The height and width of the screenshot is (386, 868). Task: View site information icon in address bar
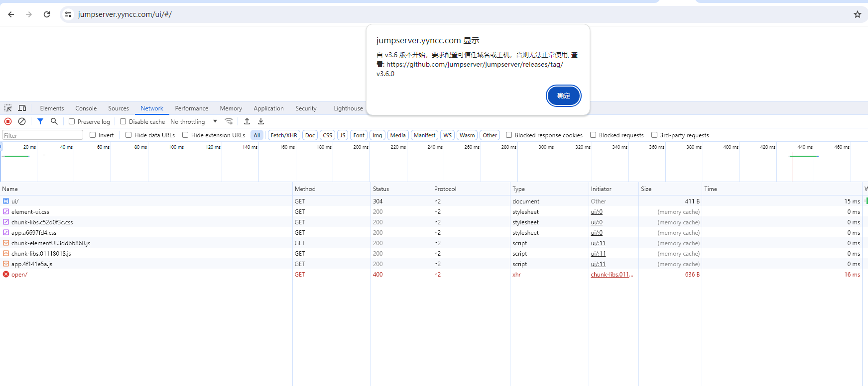click(68, 14)
